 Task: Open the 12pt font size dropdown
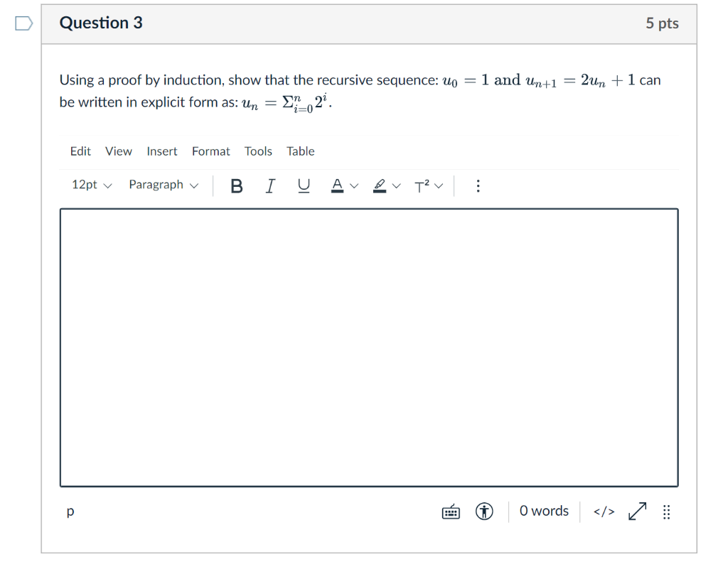coord(91,185)
